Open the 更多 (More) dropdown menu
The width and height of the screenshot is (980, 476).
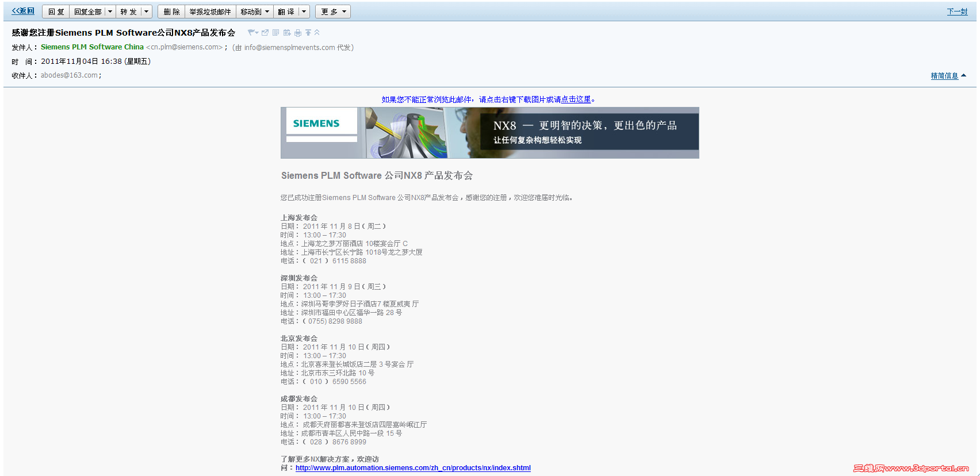(333, 11)
